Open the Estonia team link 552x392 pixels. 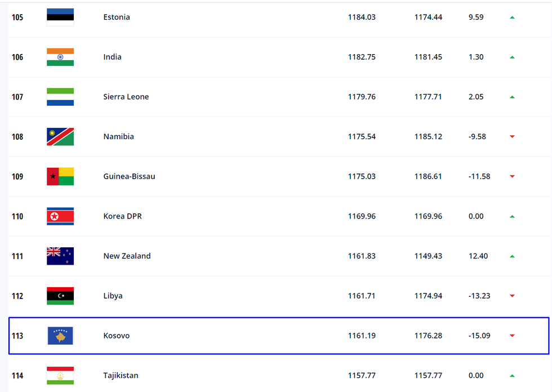click(117, 17)
